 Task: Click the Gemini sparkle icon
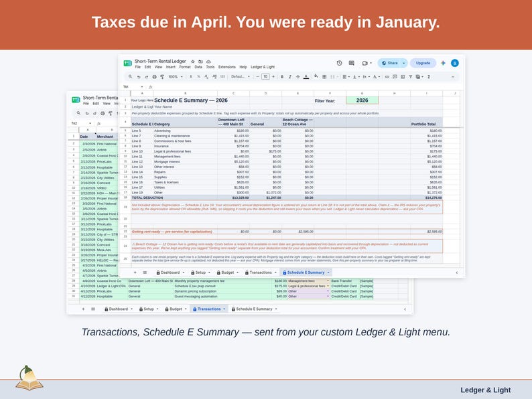(443, 63)
